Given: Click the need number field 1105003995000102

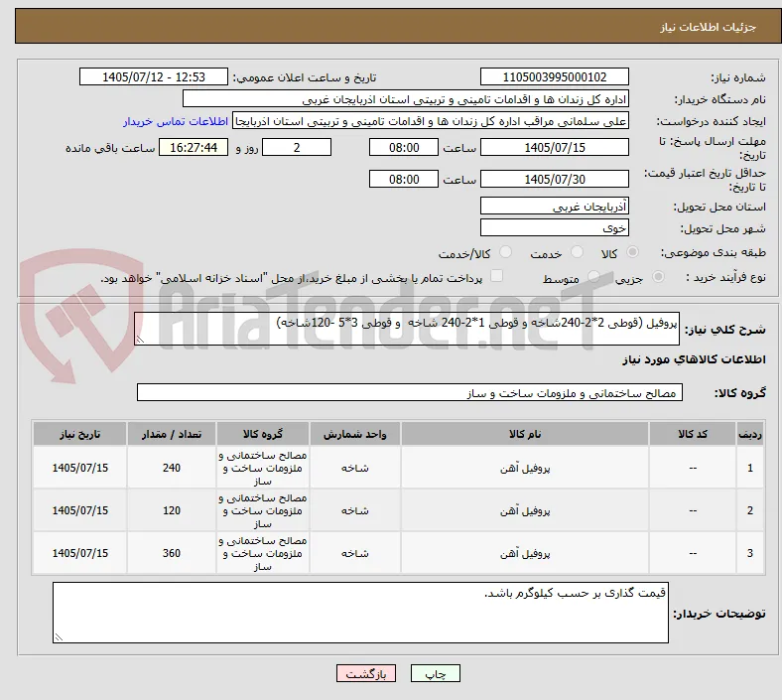Looking at the screenshot, I should [x=554, y=76].
